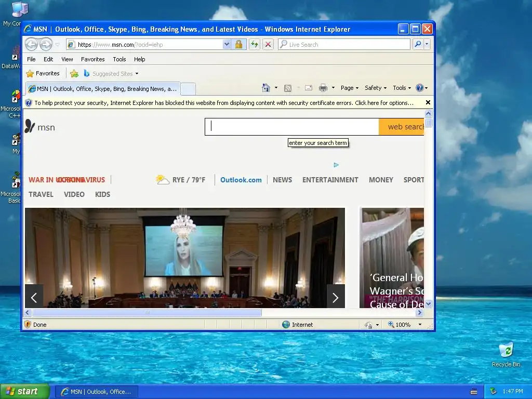Click the MSN taskbar window button
This screenshot has height=399, width=532.
point(96,392)
